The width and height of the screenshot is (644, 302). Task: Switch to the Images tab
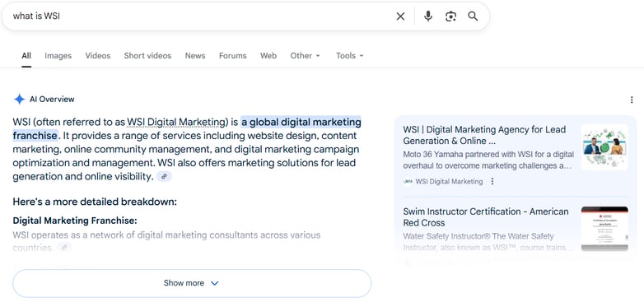(x=58, y=55)
